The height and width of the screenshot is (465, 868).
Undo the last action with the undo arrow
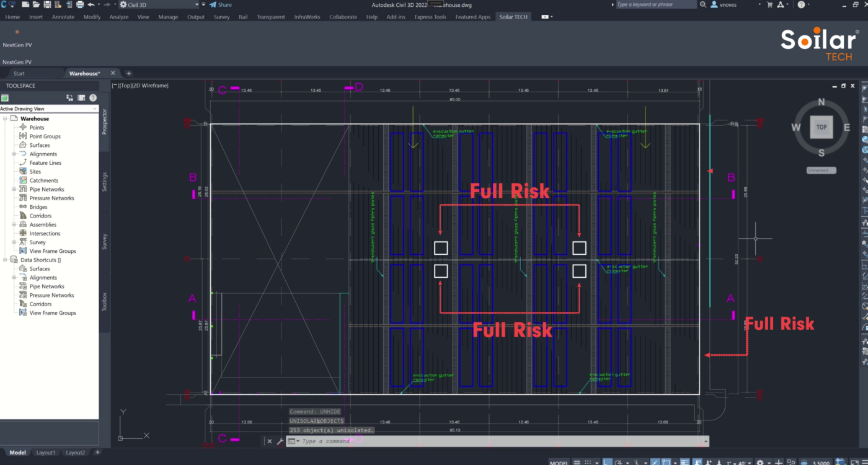91,4
